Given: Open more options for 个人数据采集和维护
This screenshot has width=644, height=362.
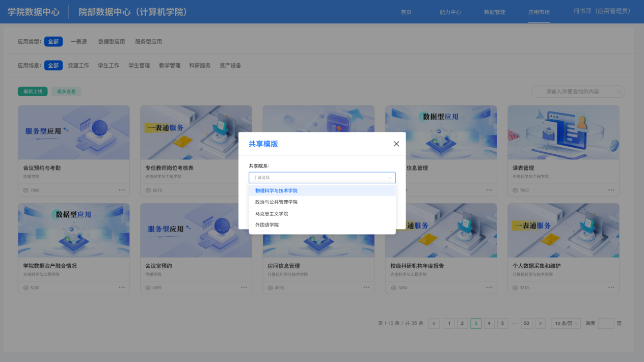Looking at the screenshot, I should [611, 287].
